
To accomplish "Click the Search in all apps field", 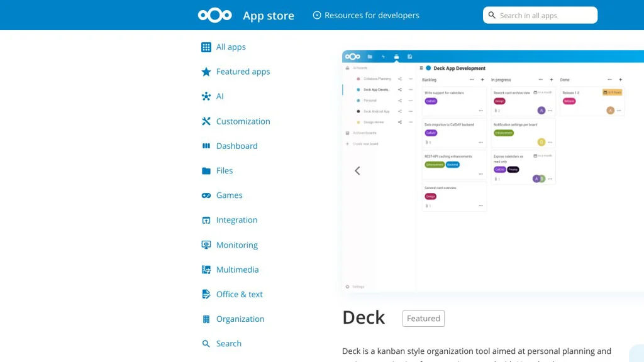I will pyautogui.click(x=540, y=15).
